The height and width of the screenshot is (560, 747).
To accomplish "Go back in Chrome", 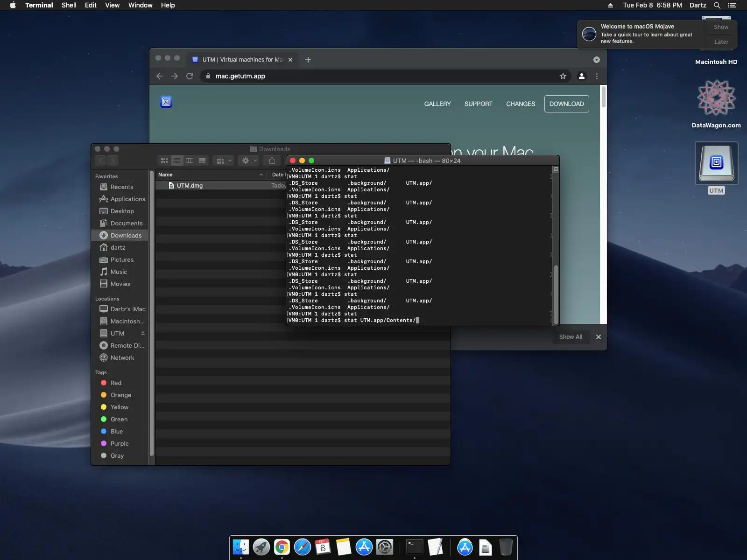I will (x=160, y=76).
